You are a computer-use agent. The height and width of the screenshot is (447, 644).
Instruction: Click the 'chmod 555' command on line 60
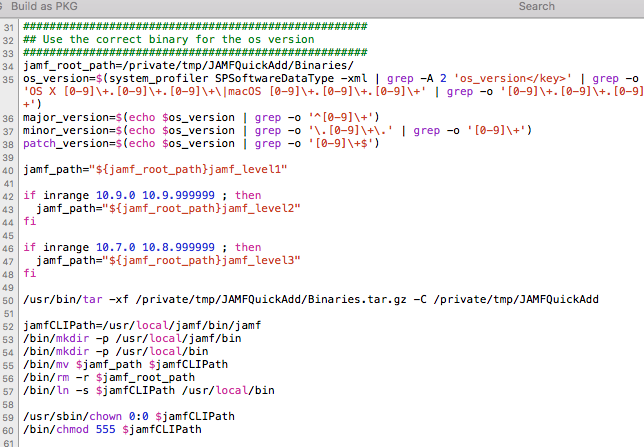pyautogui.click(x=112, y=429)
